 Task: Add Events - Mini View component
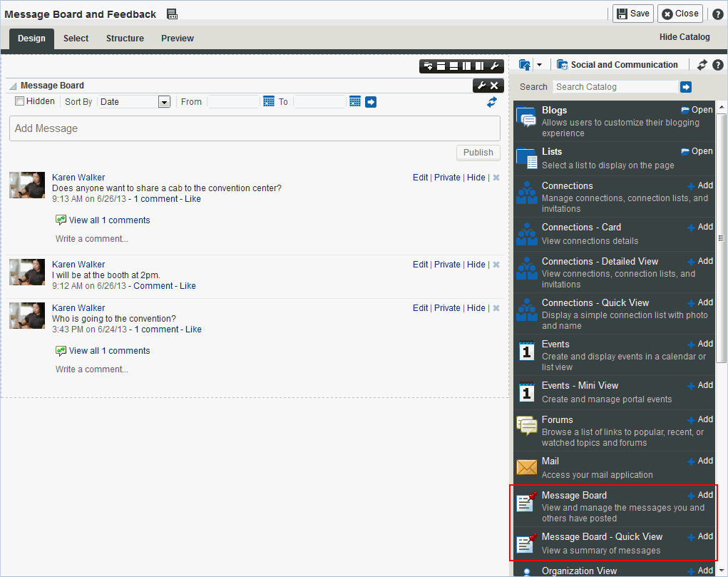coord(700,385)
